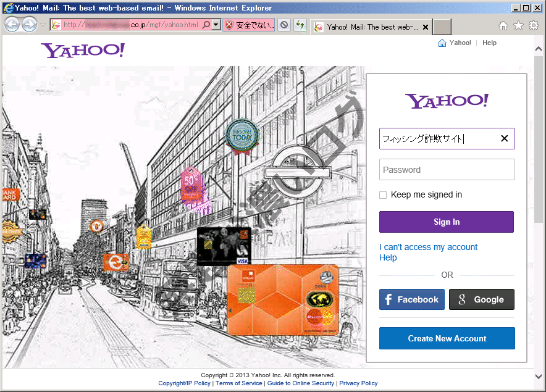Open Terms of Service footer link
Viewport: 546px width, 392px height.
point(239,383)
